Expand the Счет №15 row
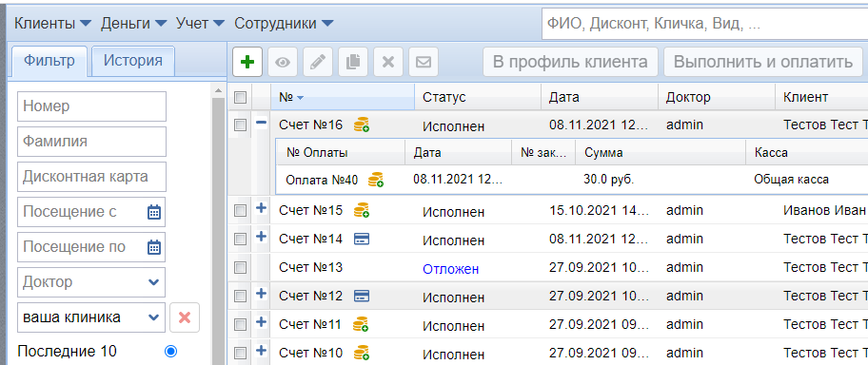 [262, 208]
